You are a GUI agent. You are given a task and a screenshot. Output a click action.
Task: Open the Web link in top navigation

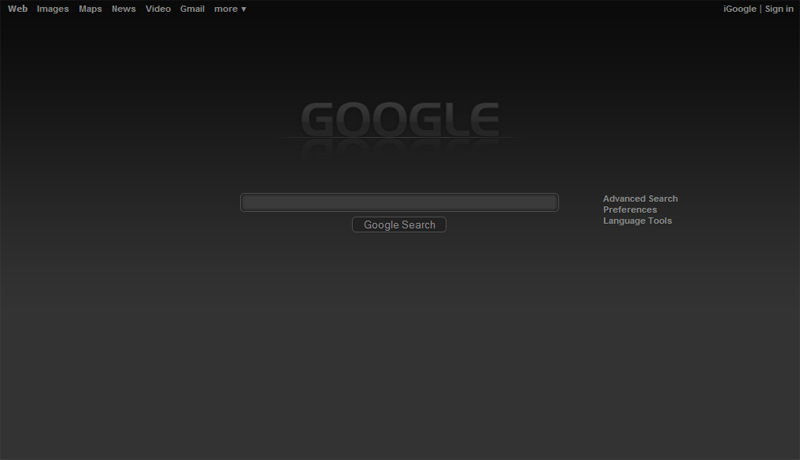17,9
